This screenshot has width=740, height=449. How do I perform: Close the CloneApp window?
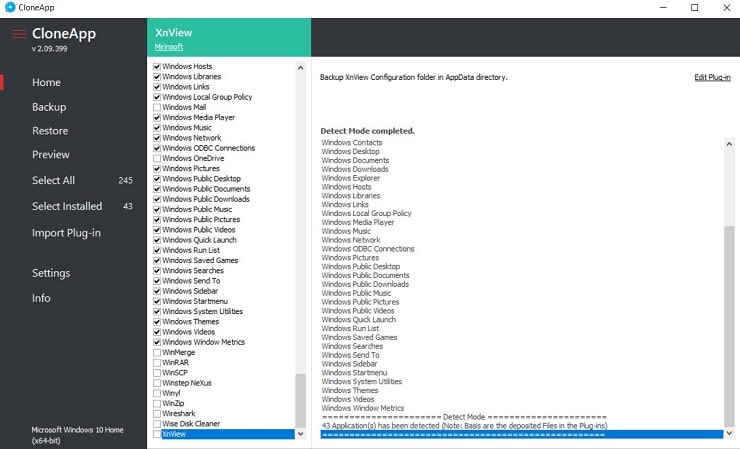(726, 8)
